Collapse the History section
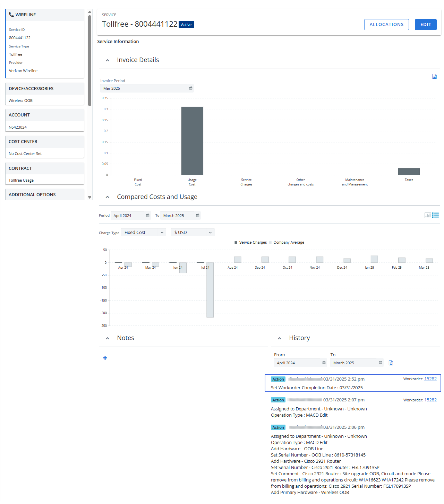The width and height of the screenshot is (444, 504). [280, 338]
